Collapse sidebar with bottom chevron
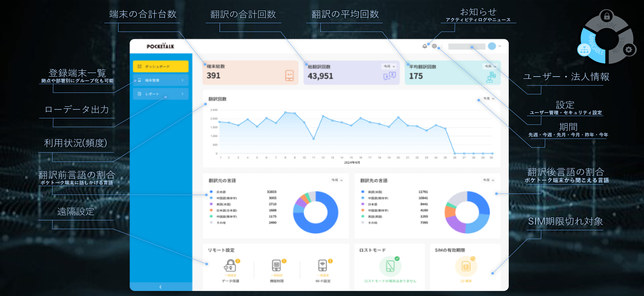Screen dimensions: 644x296 tap(161, 287)
